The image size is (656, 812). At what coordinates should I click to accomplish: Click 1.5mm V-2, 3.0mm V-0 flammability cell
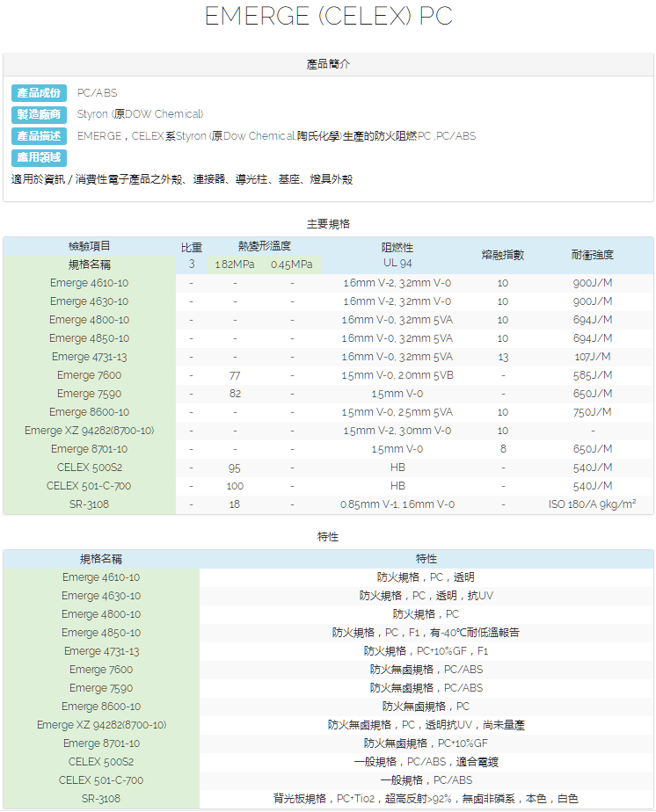[x=397, y=431]
